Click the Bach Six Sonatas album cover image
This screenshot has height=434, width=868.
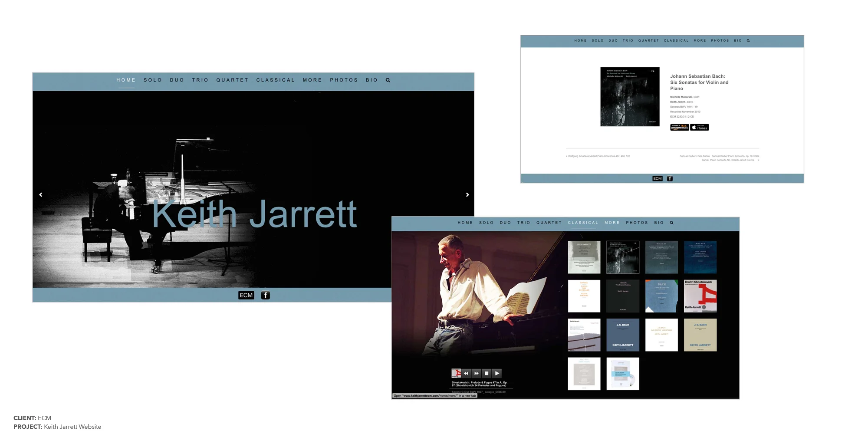coord(630,97)
